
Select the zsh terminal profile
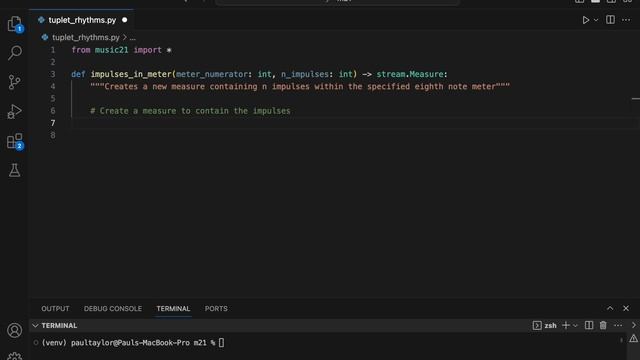(544, 325)
